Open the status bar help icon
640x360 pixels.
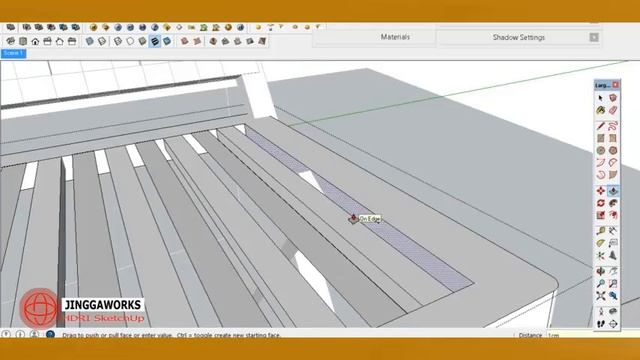[x=50, y=334]
